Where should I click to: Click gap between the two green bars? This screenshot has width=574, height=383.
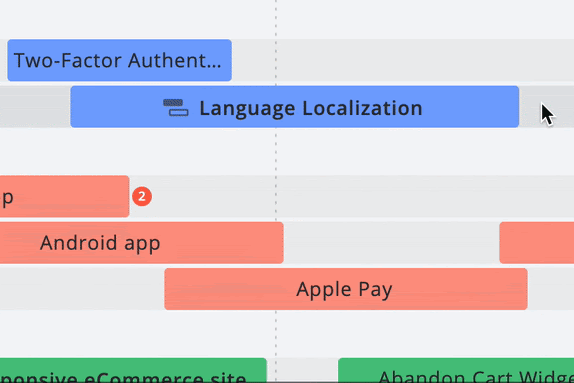(302, 371)
